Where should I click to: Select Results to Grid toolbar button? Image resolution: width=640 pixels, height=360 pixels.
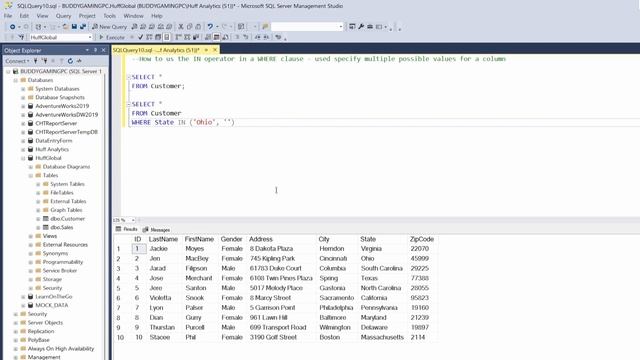coord(216,37)
